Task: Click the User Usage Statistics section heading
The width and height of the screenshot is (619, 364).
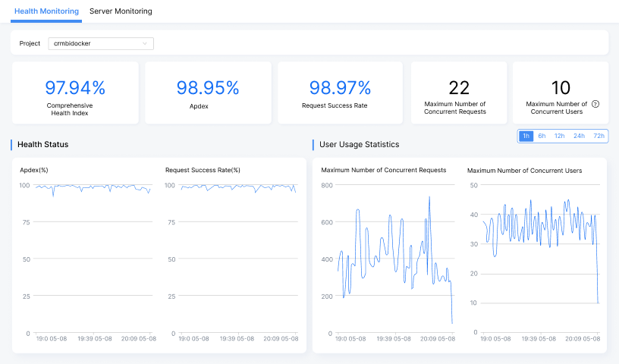Action: tap(359, 144)
